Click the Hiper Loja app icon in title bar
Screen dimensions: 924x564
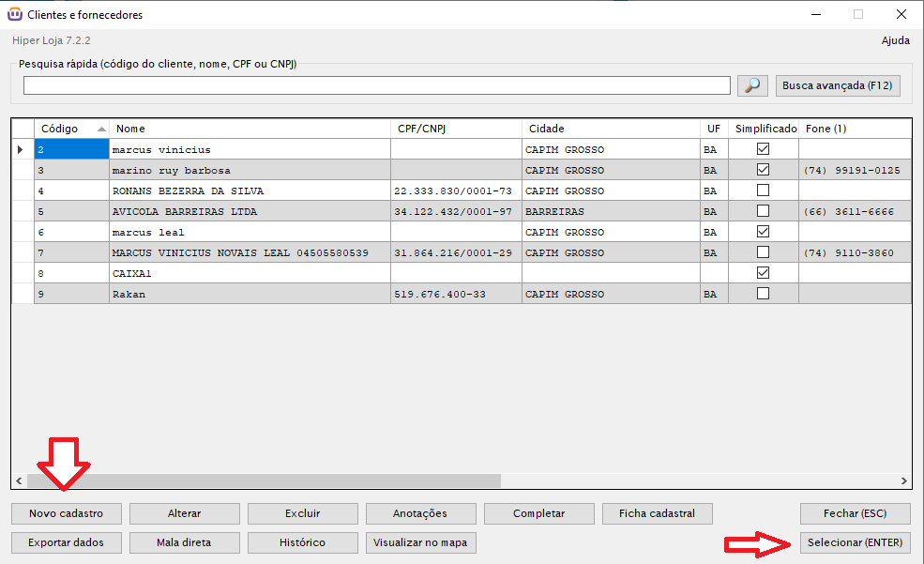click(14, 14)
